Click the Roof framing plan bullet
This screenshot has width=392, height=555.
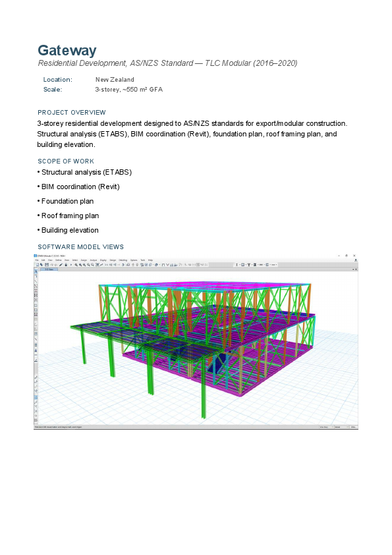[x=68, y=216]
